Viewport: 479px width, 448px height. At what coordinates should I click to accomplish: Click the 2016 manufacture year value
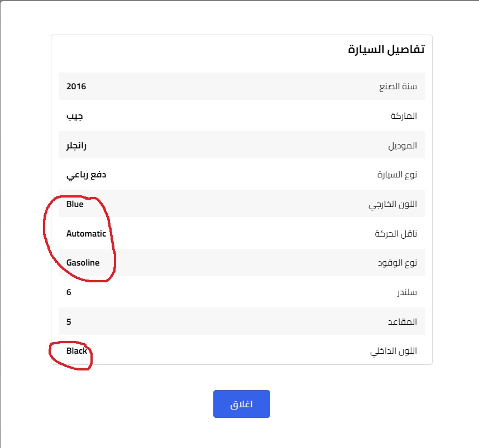coord(76,86)
